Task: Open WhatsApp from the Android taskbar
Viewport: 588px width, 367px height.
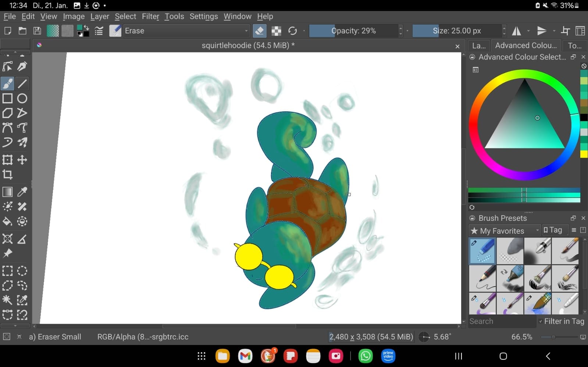Action: click(366, 356)
